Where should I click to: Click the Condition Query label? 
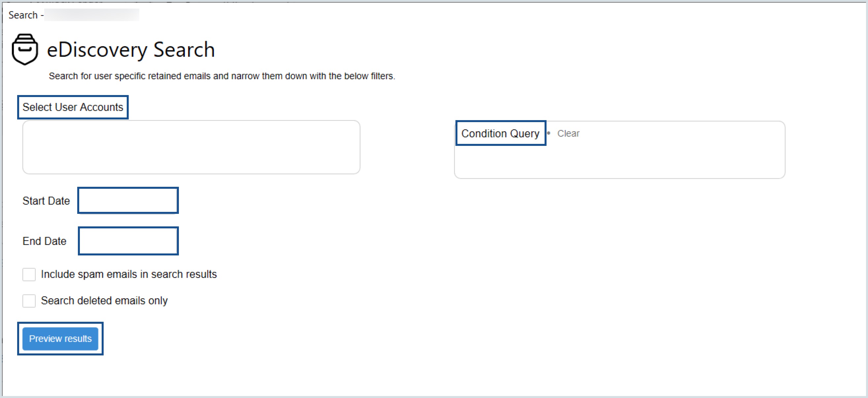tap(500, 133)
